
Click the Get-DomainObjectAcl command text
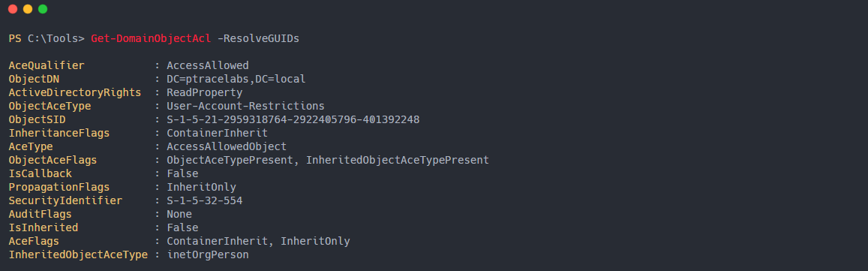[x=151, y=39]
